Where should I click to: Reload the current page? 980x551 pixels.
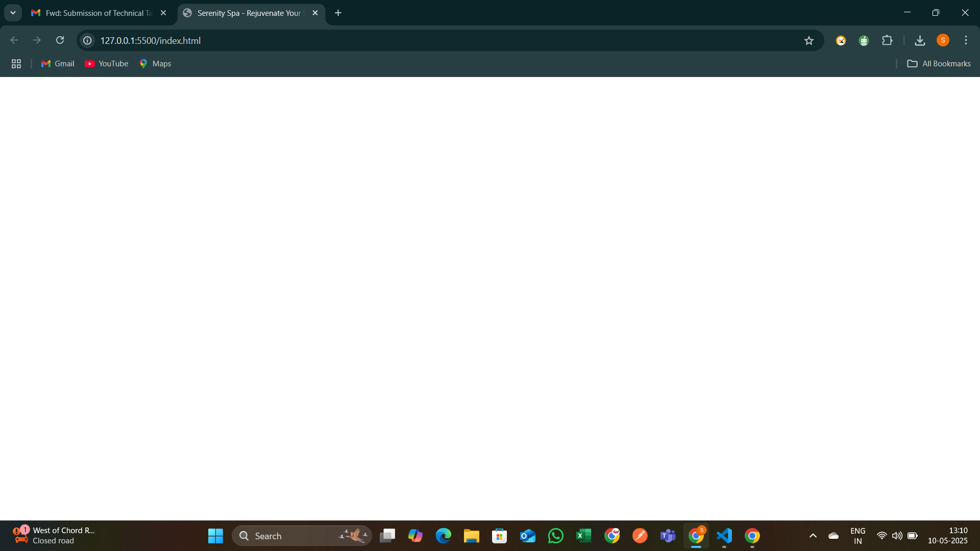click(60, 40)
